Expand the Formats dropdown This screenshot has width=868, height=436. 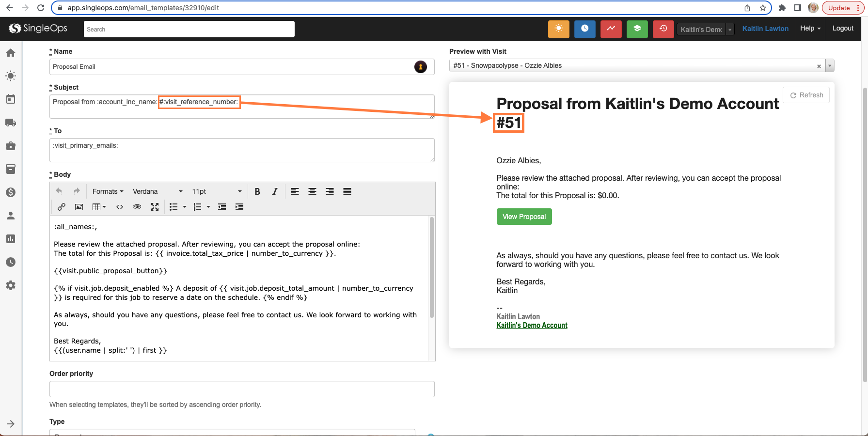coord(108,191)
